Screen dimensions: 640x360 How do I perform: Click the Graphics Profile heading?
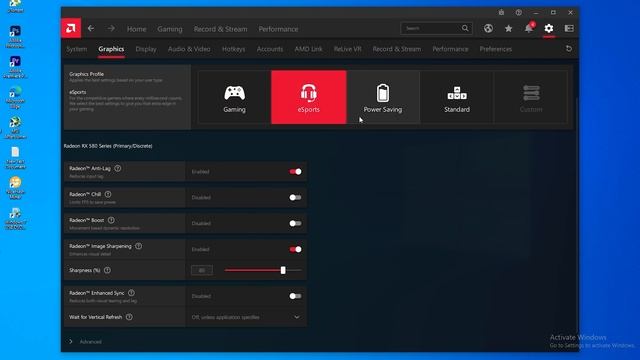click(87, 74)
